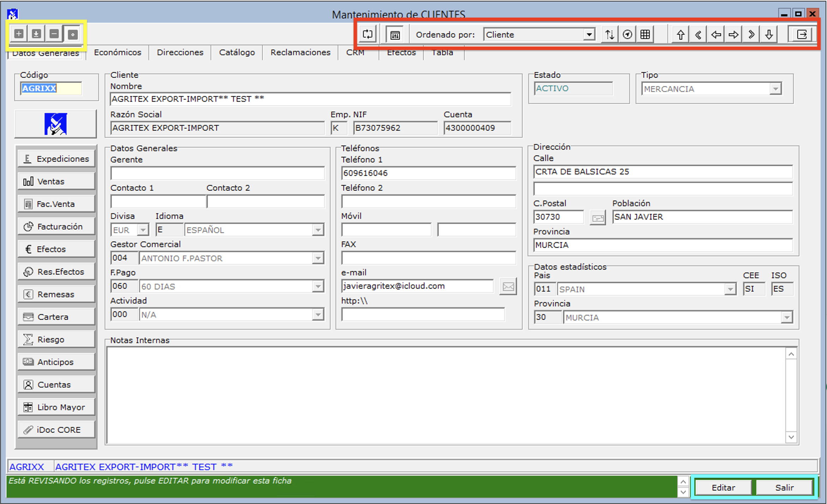Click the send e-mail envelope icon
This screenshot has width=827, height=504.
(x=508, y=287)
